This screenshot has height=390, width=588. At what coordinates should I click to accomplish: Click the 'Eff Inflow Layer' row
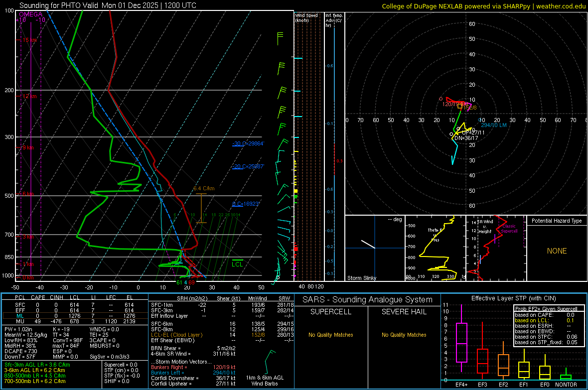[221, 316]
